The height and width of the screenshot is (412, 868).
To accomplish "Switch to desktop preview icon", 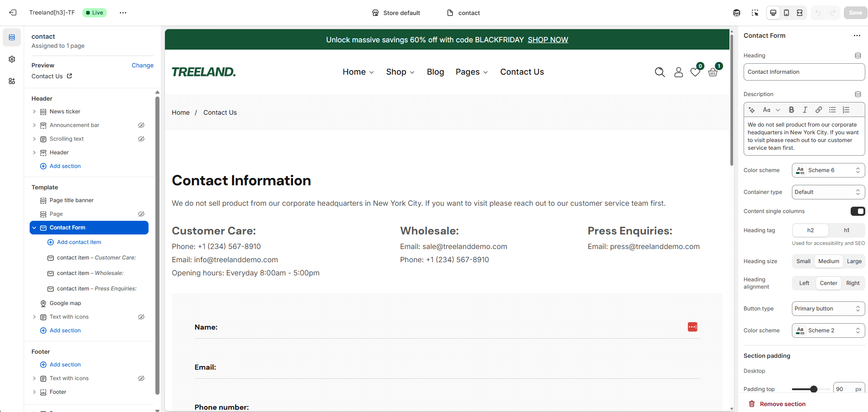I will 773,13.
